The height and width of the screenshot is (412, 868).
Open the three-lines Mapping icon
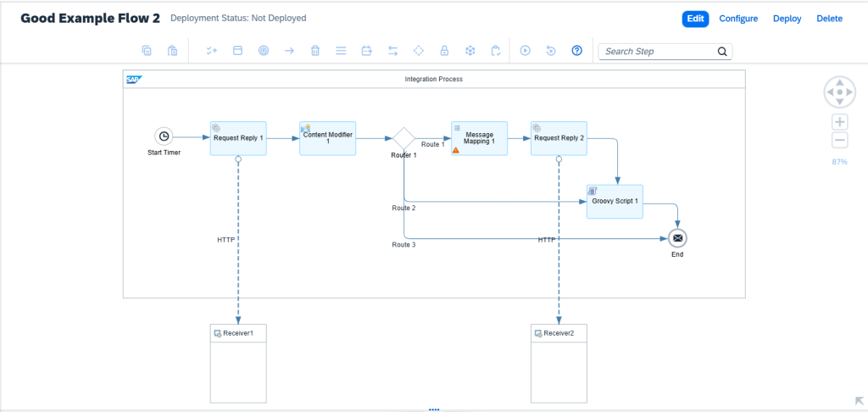coord(341,51)
